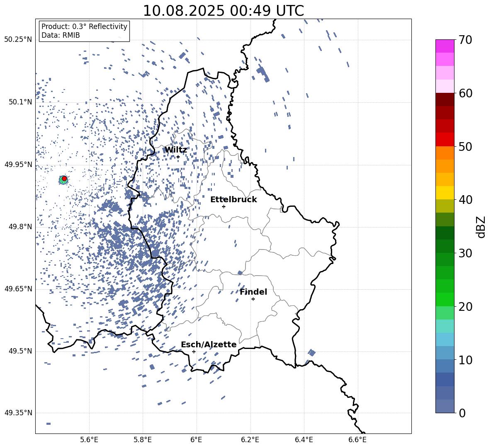The height and width of the screenshot is (448, 491).
Task: Click the colorbar tick label '20'
Action: click(465, 307)
